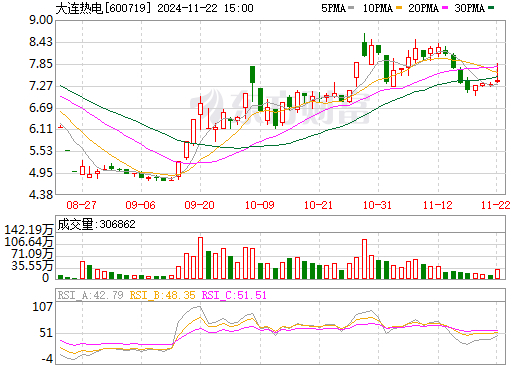The width and height of the screenshot is (520, 365).
Task: Click the orange 10PMA legend color dash
Action: (399, 8)
